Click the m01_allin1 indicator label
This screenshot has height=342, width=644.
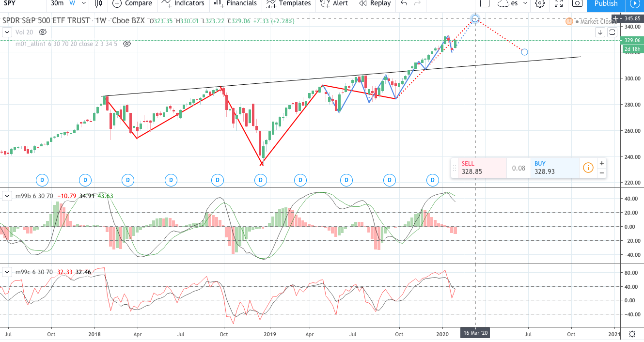click(x=67, y=44)
